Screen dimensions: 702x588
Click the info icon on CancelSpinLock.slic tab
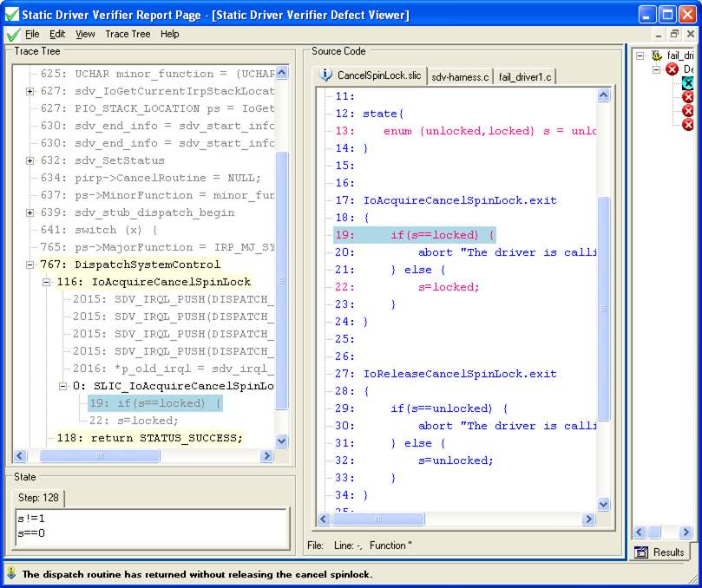coord(323,74)
